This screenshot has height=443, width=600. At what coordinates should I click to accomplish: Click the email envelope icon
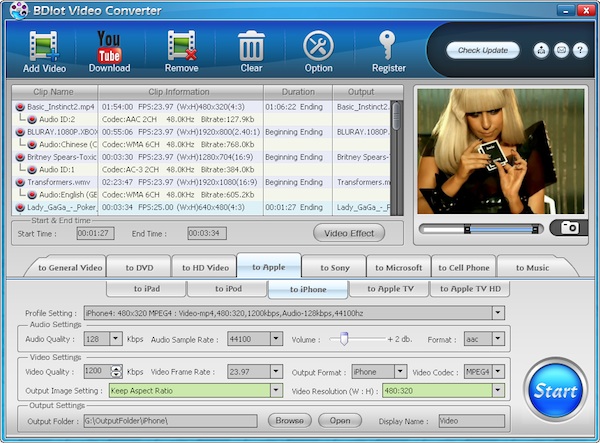pyautogui.click(x=561, y=50)
